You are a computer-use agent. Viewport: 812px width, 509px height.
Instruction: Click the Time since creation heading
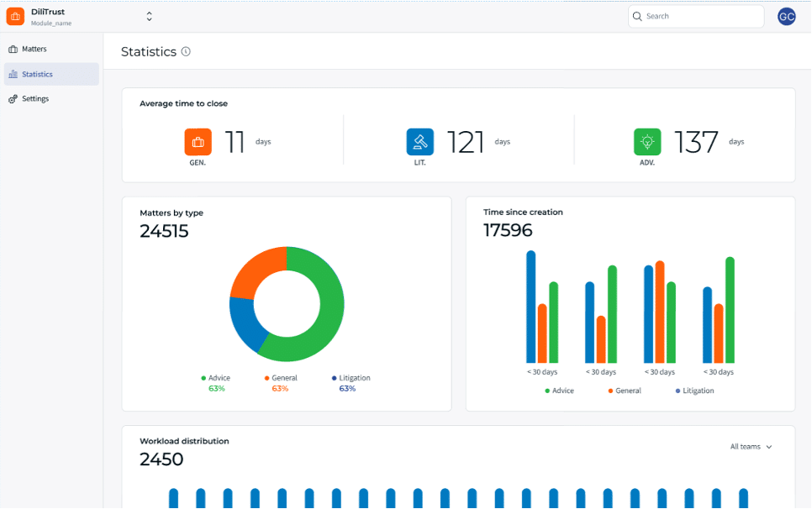click(x=523, y=212)
